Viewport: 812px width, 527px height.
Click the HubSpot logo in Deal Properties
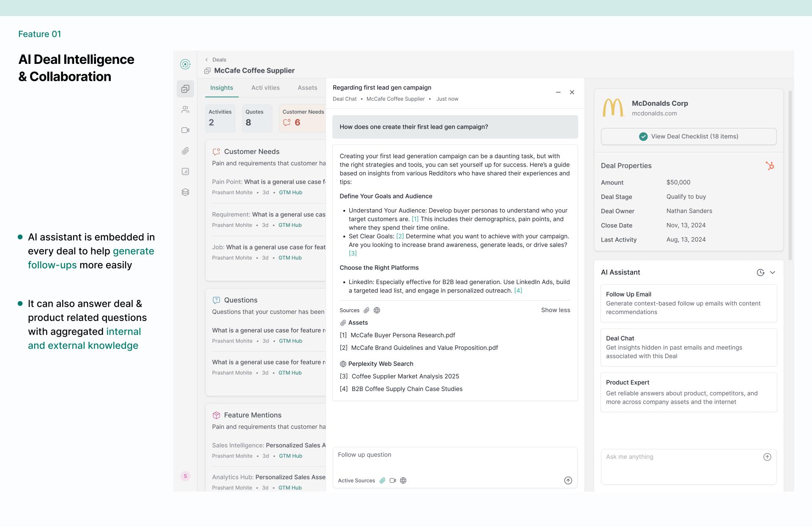[x=770, y=166]
